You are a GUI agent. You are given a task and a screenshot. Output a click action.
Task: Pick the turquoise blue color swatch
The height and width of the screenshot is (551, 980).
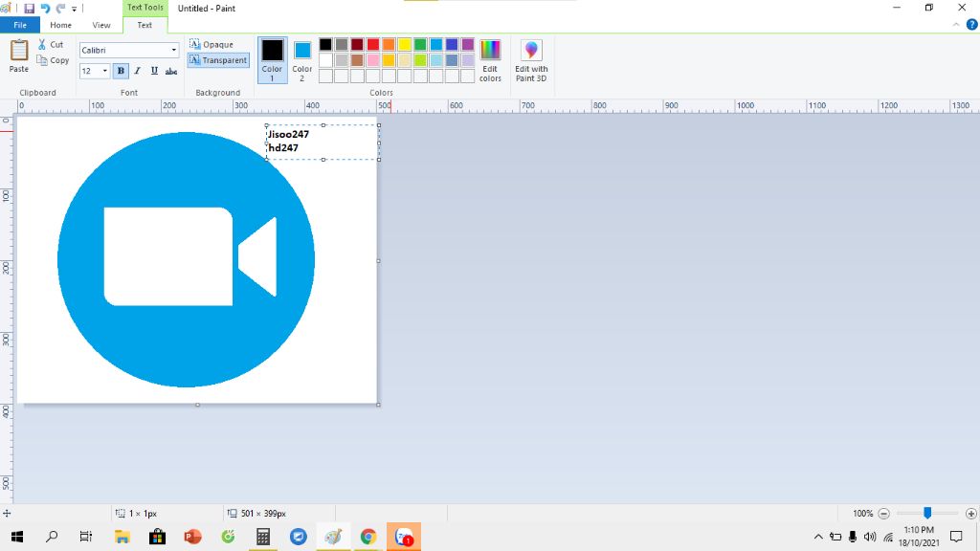pos(436,44)
